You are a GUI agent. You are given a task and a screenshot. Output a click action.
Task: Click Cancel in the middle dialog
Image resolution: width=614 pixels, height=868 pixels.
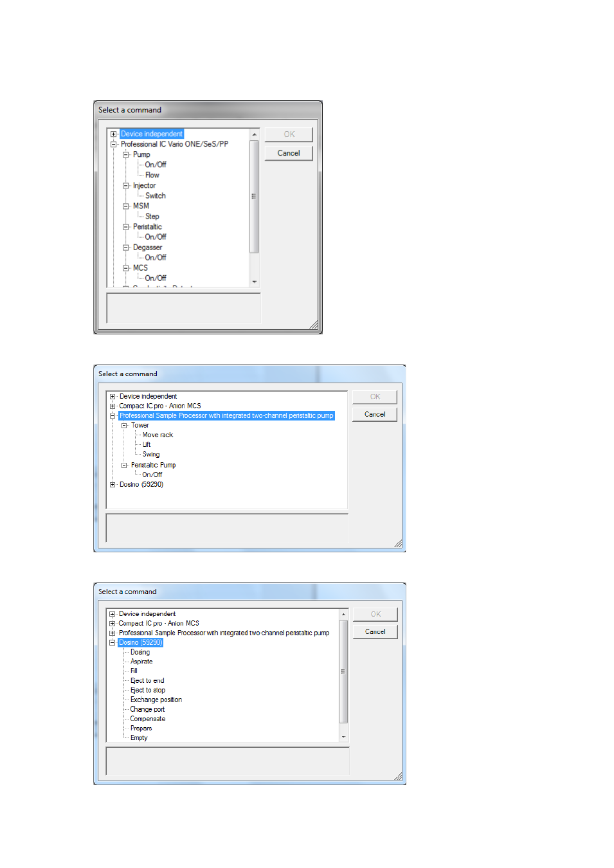click(375, 415)
